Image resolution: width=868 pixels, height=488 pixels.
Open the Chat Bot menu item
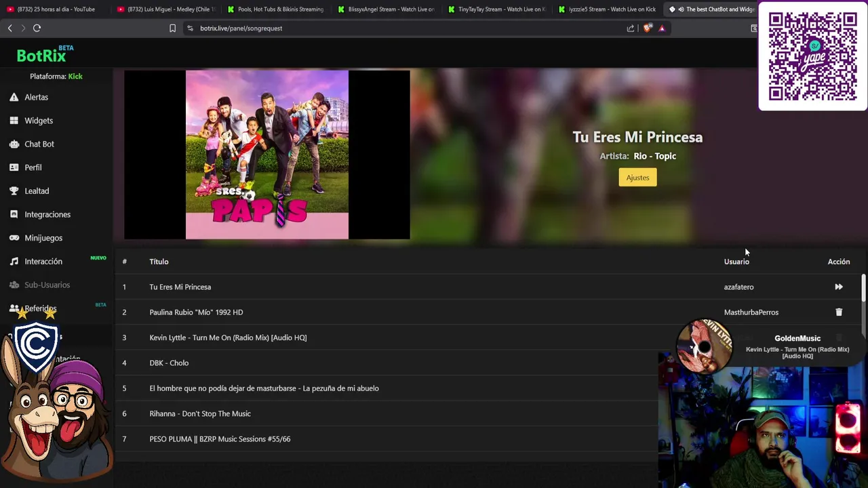(39, 144)
